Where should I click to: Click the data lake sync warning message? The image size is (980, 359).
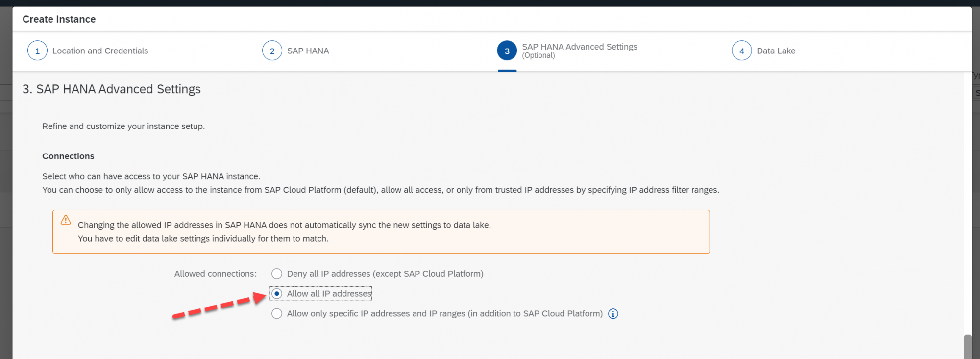pos(284,232)
